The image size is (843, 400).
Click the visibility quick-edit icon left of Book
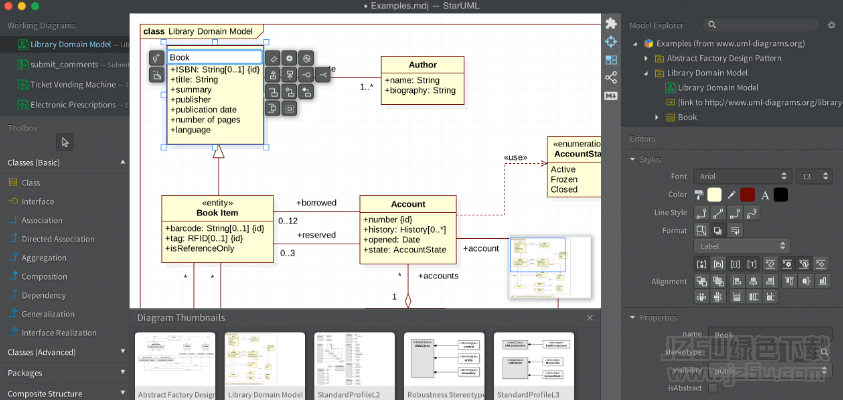click(x=156, y=58)
